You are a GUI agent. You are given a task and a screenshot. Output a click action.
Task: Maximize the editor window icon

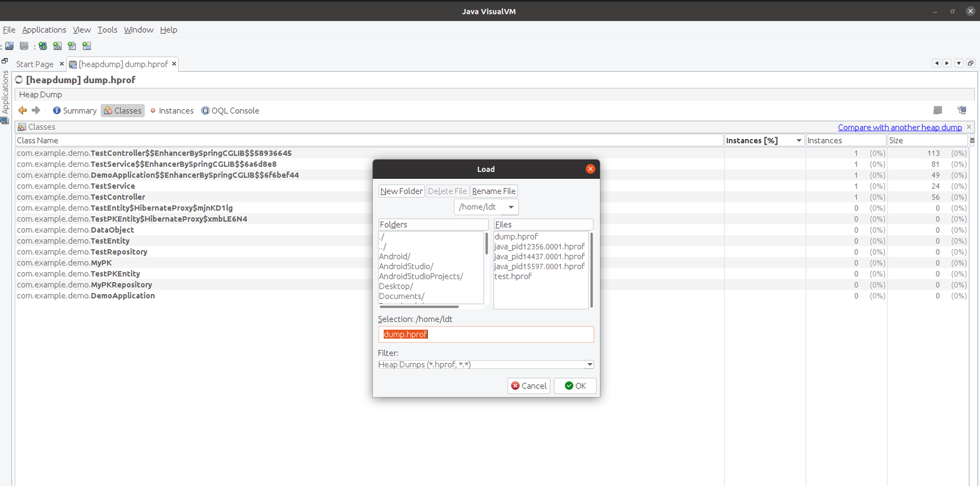click(x=970, y=63)
